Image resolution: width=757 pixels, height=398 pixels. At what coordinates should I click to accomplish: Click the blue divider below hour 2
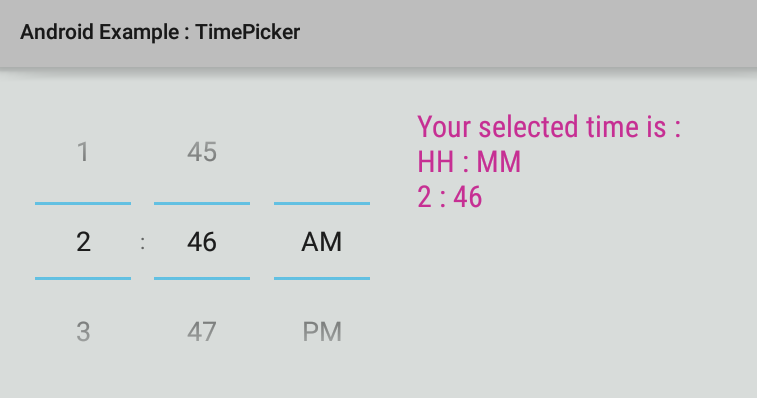[83, 278]
